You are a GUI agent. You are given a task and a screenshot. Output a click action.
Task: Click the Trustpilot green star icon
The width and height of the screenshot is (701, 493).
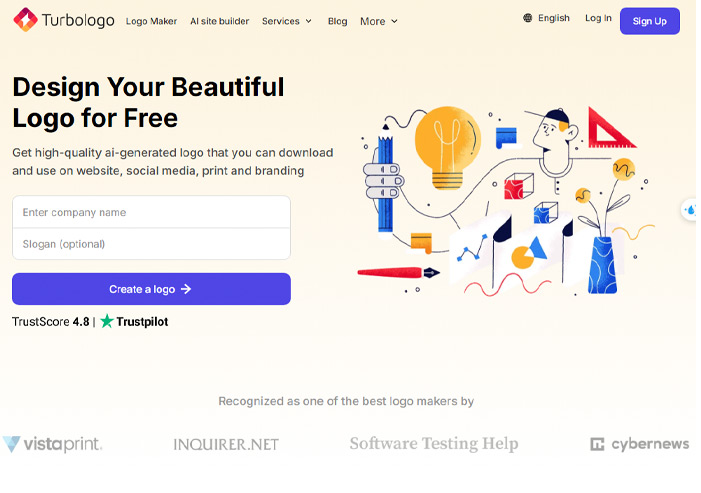(x=107, y=322)
